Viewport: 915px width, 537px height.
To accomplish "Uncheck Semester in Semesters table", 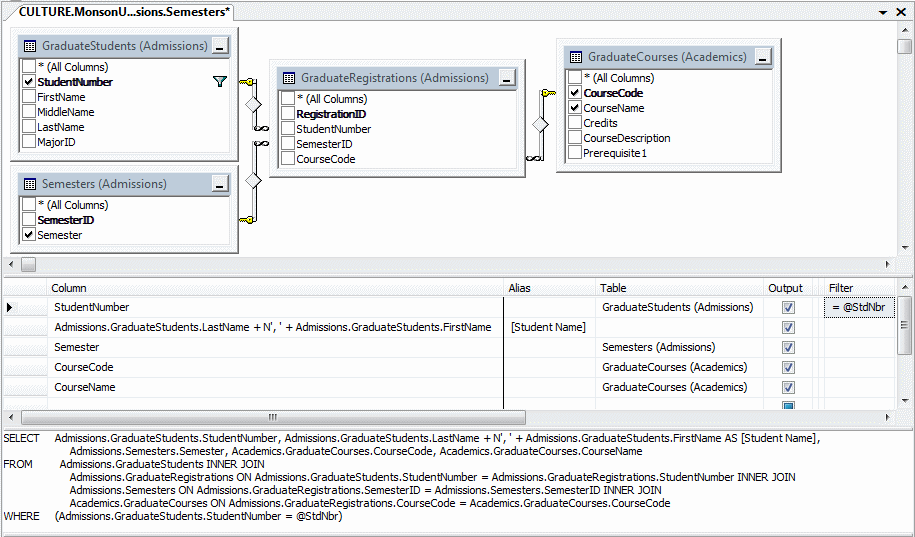I will (29, 235).
